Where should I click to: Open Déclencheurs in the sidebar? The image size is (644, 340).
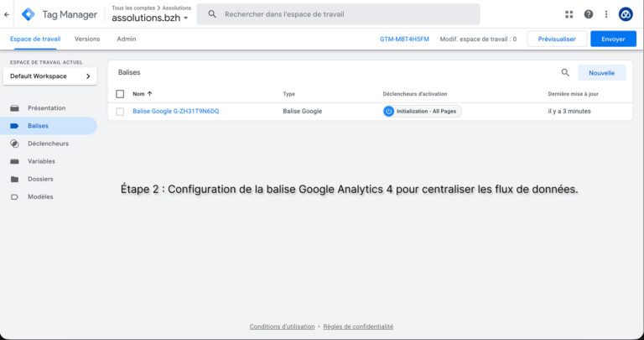[x=48, y=144]
